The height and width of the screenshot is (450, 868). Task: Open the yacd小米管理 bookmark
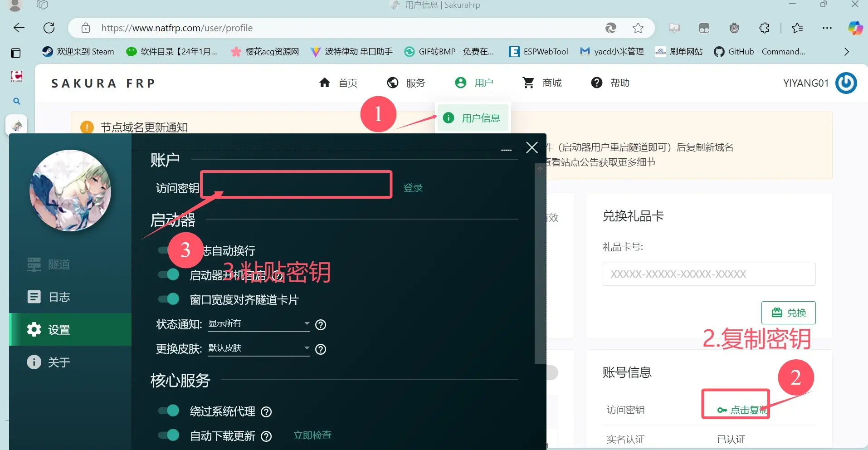pyautogui.click(x=612, y=52)
